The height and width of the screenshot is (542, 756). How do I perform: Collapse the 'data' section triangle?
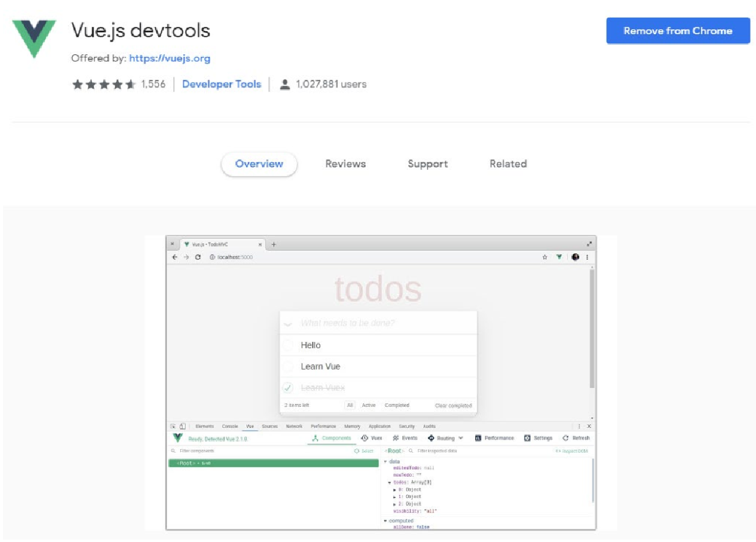385,461
